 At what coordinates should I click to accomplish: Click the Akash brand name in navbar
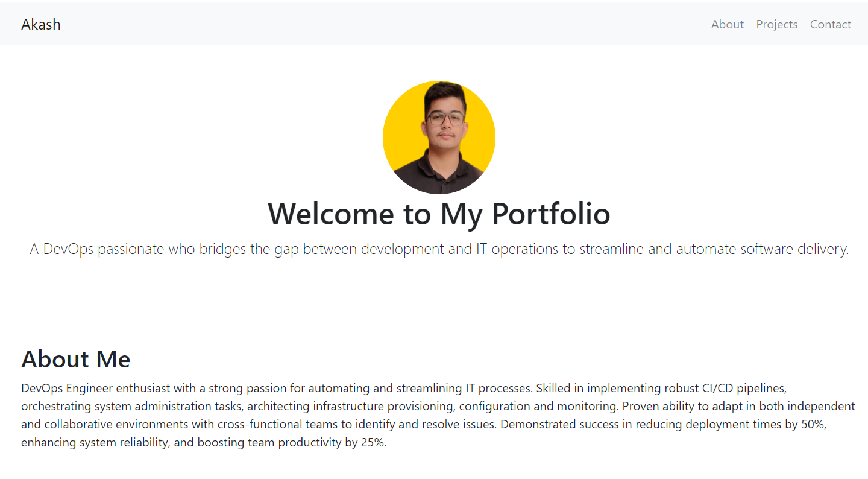click(41, 24)
